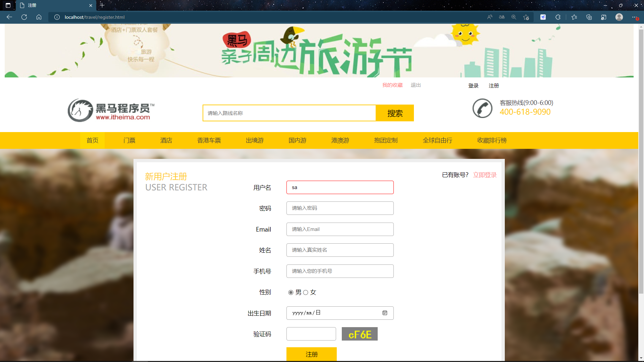Open the favorites list icon

(574, 17)
